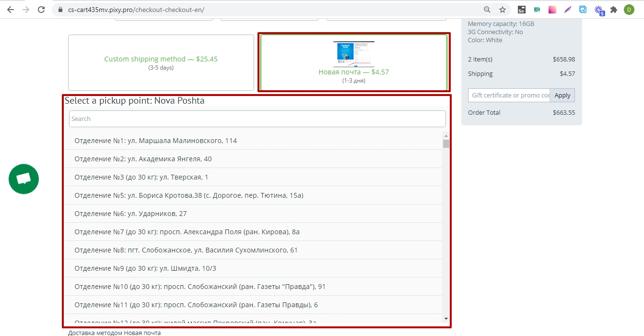Click the Memory capacity: 16GB text
The image size is (644, 336).
click(x=501, y=24)
